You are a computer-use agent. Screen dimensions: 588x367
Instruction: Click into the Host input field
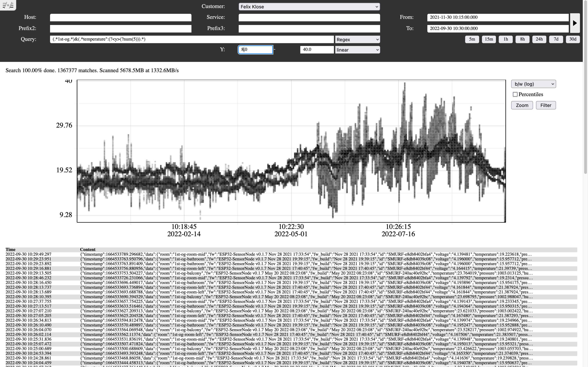point(121,17)
